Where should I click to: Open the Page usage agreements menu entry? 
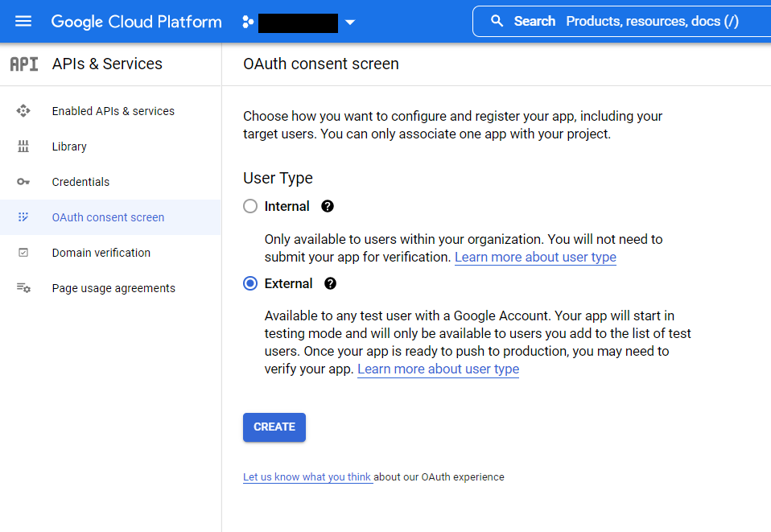(113, 287)
